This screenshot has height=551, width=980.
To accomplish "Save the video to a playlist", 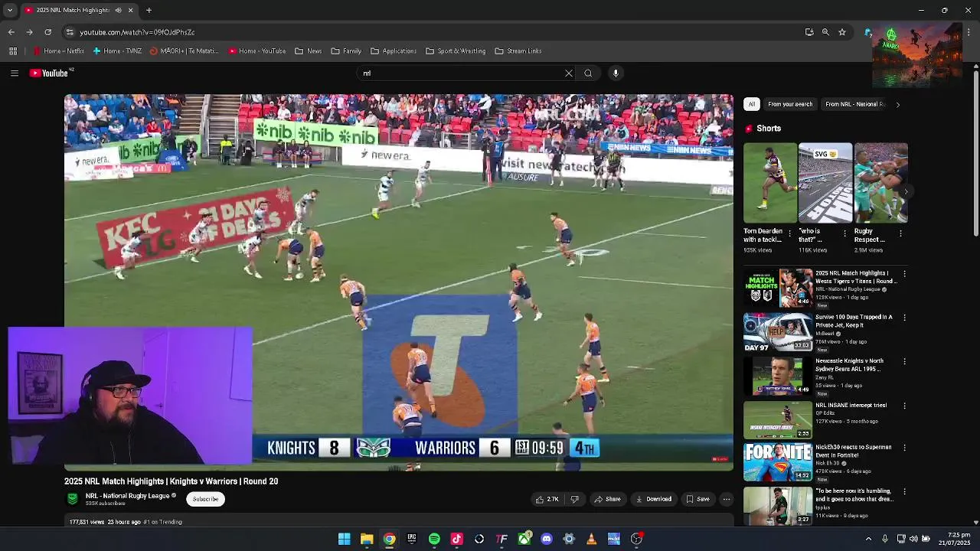I will [697, 499].
